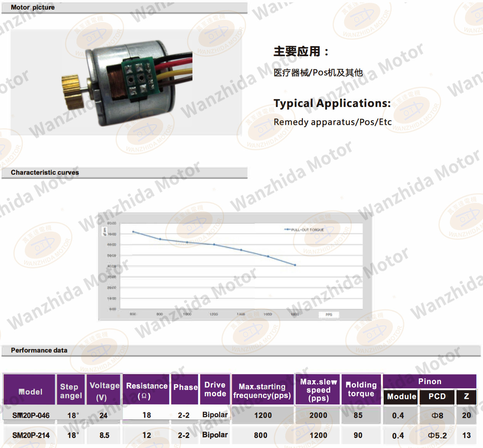Click resistance value 18 in SM20P-046 row
The height and width of the screenshot is (448, 483).
(x=147, y=416)
